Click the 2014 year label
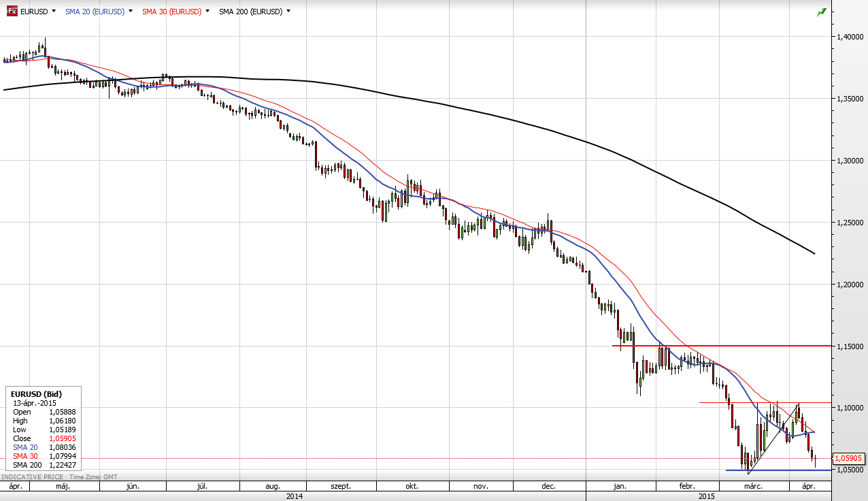The height and width of the screenshot is (501, 868). click(295, 496)
